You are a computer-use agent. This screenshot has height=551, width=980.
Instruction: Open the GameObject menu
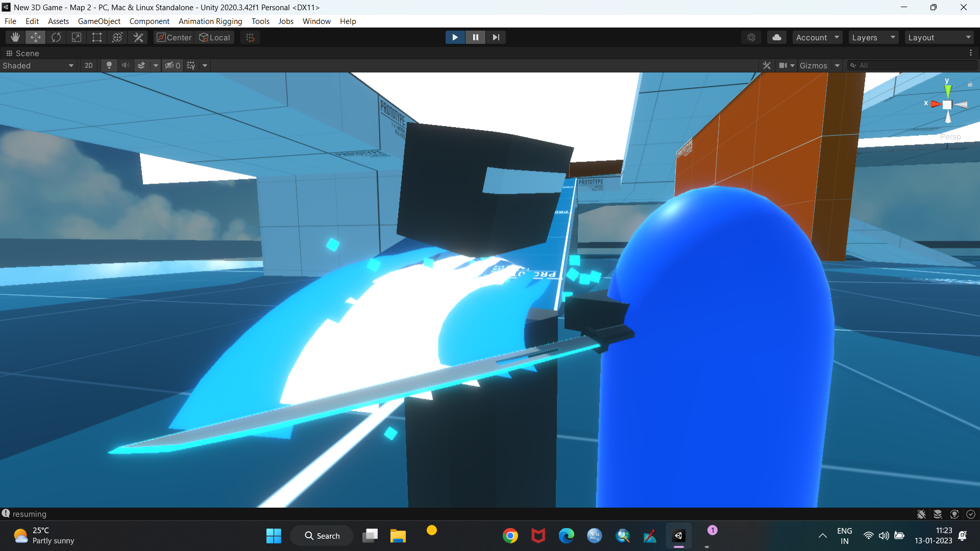coord(99,21)
